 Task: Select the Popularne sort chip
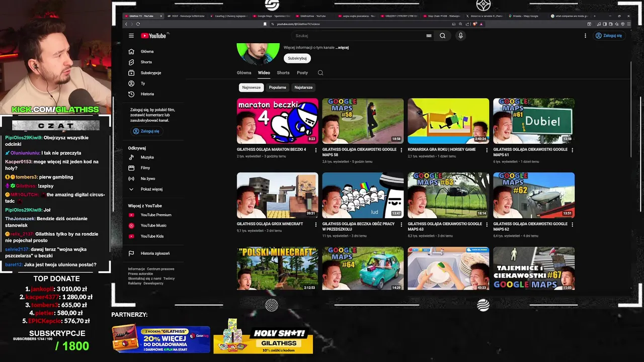click(x=277, y=87)
